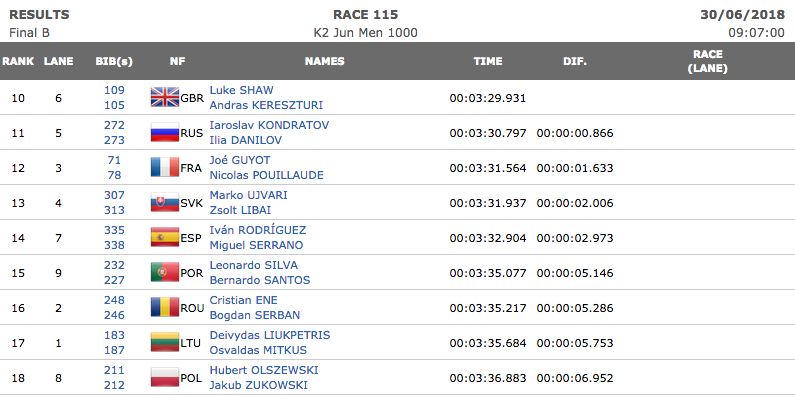Click the TIME column header
Viewport: 795px width, 396px height.
coord(488,61)
